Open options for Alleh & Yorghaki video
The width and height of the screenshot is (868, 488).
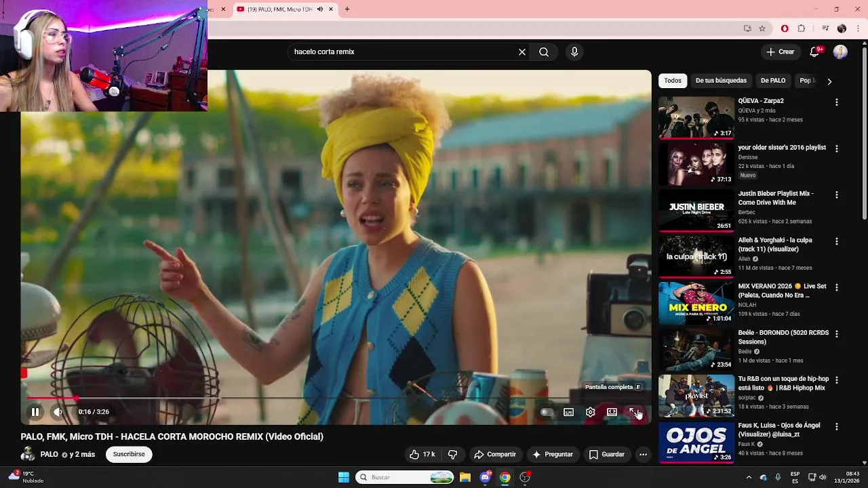(x=836, y=241)
